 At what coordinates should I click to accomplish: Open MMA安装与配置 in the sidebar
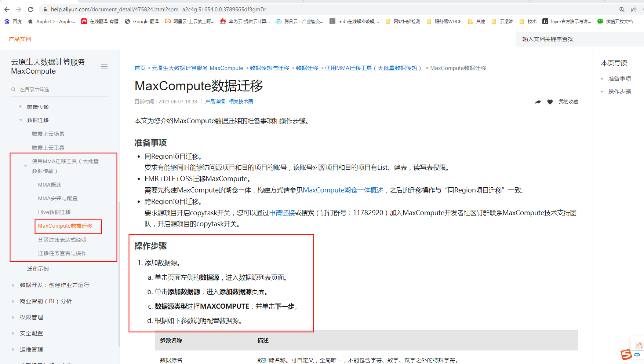point(58,198)
